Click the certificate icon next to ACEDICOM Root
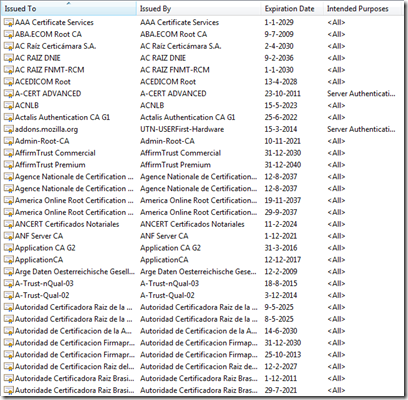 [9, 82]
